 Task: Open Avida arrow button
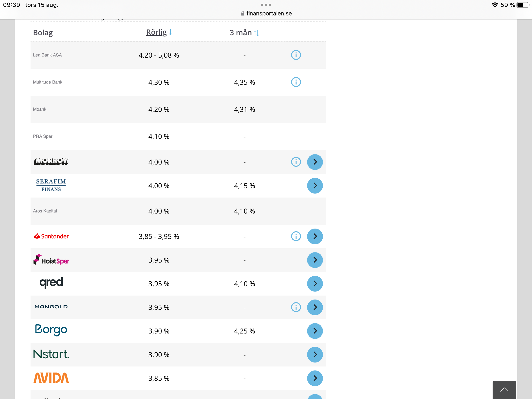coord(315,378)
